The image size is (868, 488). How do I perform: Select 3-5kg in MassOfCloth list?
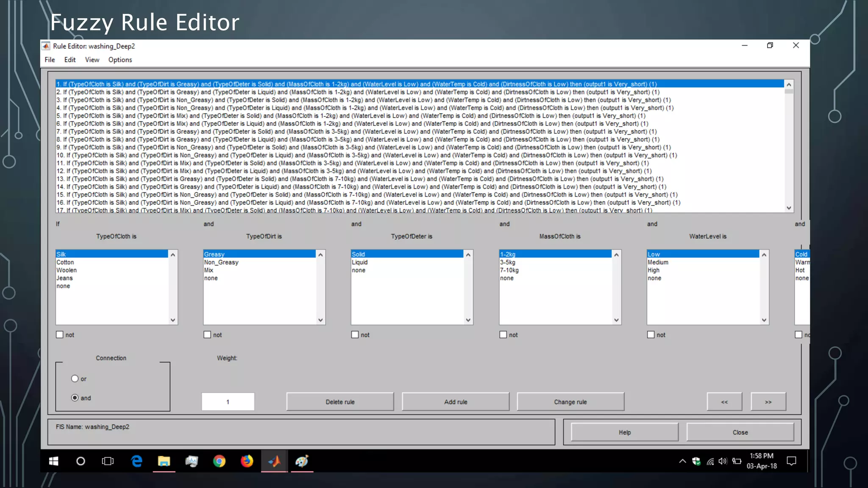click(x=555, y=262)
